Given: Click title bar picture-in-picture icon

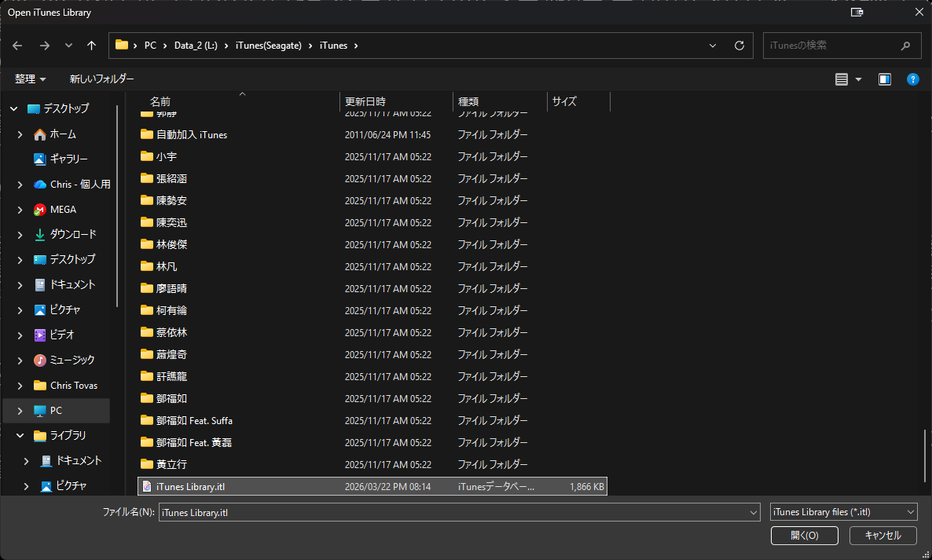Looking at the screenshot, I should 857,12.
